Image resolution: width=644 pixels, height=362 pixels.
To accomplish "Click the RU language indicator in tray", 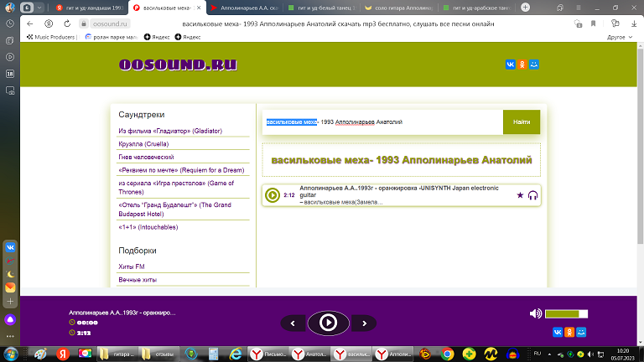I will click(x=538, y=354).
